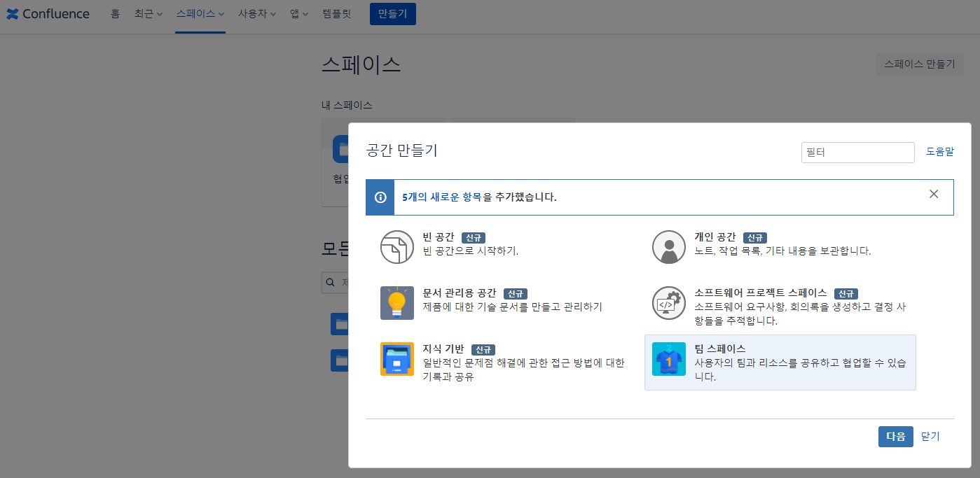Select the 소프트웨어 프로젝트 스페이스 title
This screenshot has height=478, width=980.
pos(761,293)
